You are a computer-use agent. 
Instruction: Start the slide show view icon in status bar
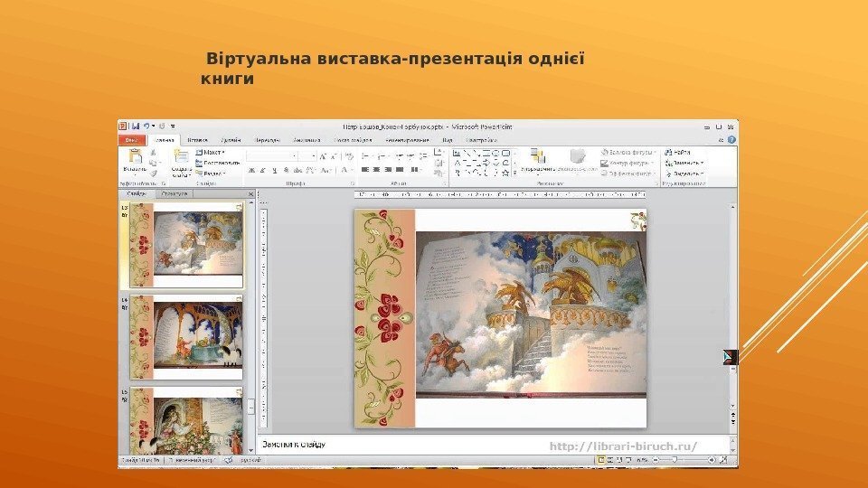coord(629,460)
